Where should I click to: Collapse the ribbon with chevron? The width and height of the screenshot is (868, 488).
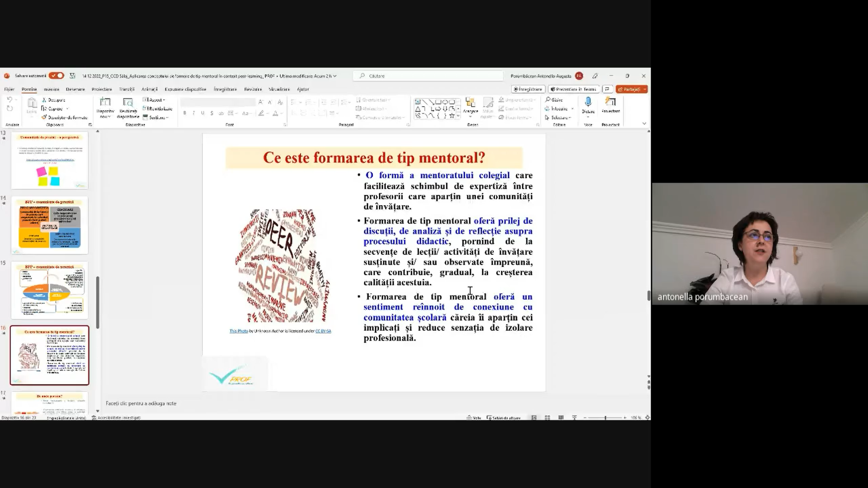(644, 123)
